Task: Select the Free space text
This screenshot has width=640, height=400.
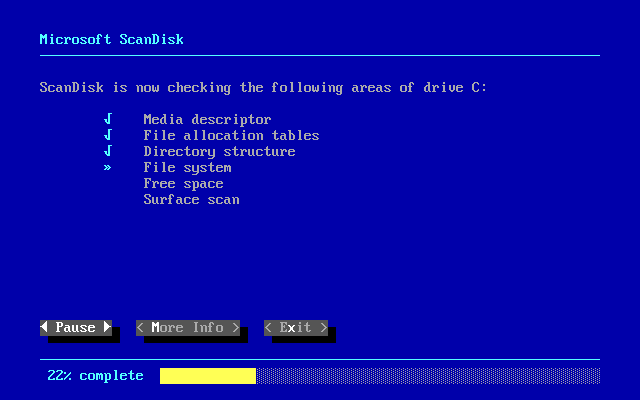Action: click(184, 184)
